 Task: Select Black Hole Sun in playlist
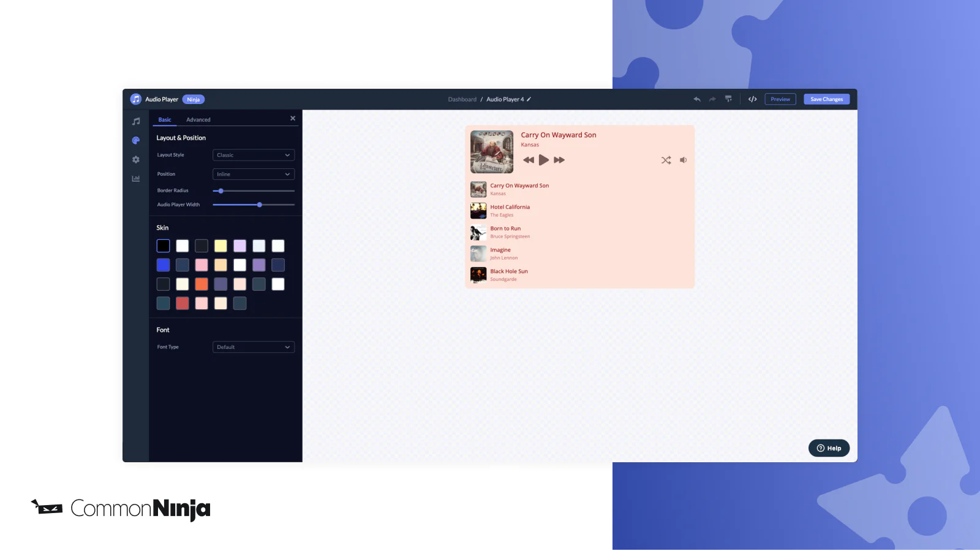(579, 275)
